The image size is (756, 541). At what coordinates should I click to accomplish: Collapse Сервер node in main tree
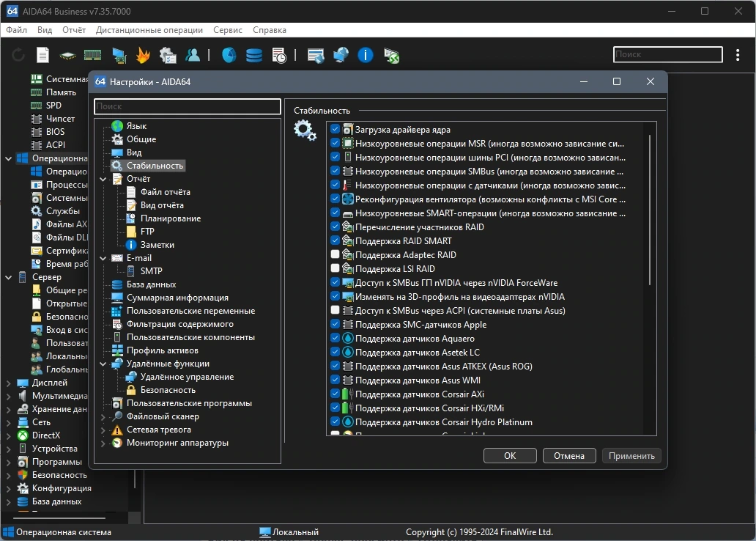click(8, 278)
